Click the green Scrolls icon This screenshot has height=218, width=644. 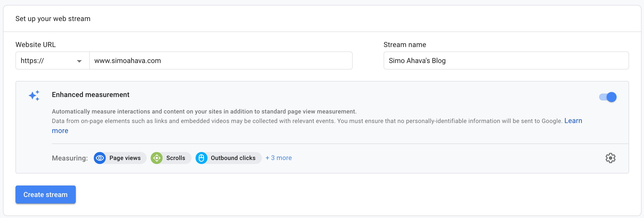pyautogui.click(x=157, y=158)
